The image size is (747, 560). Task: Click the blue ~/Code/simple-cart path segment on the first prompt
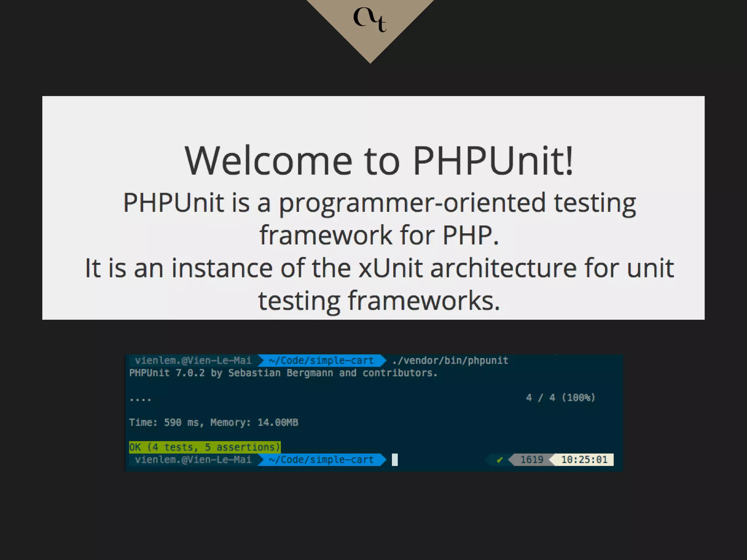321,361
